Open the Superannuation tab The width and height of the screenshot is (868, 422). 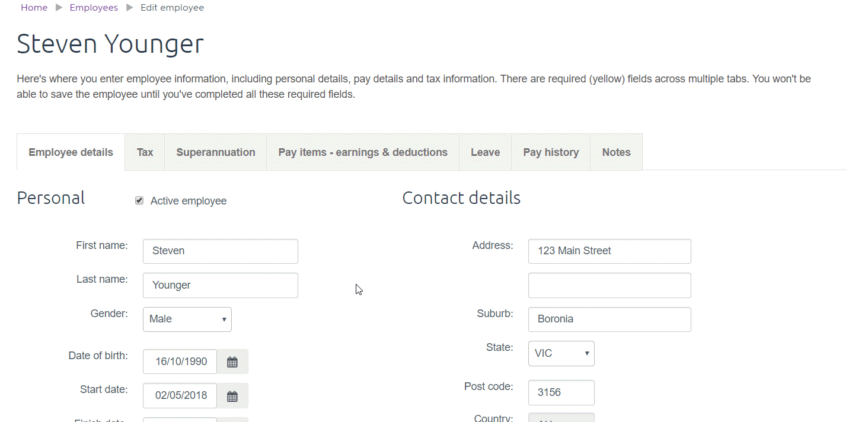point(215,152)
